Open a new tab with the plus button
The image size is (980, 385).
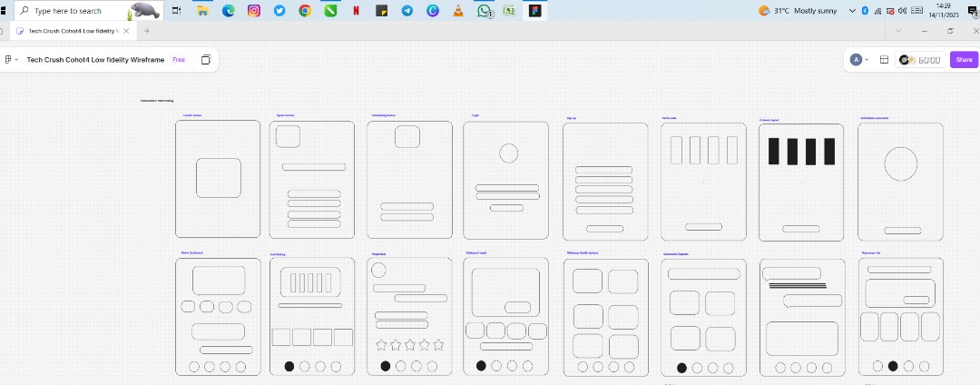[148, 31]
